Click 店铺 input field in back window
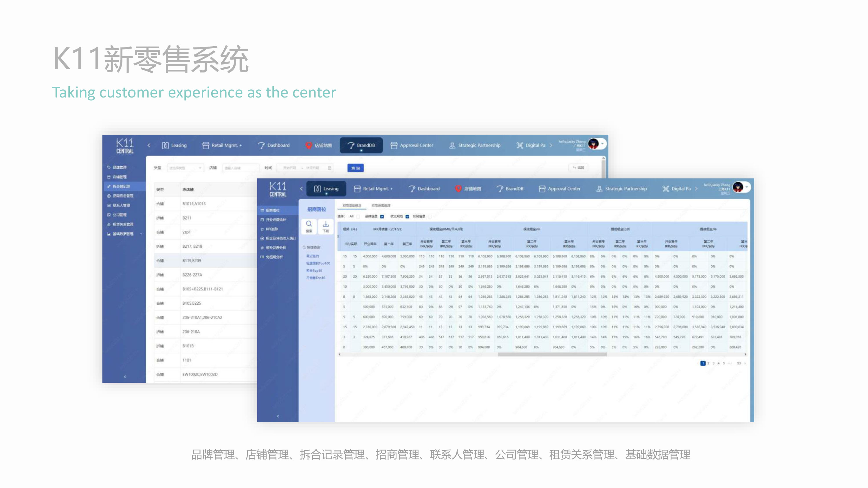This screenshot has height=488, width=868. 241,168
